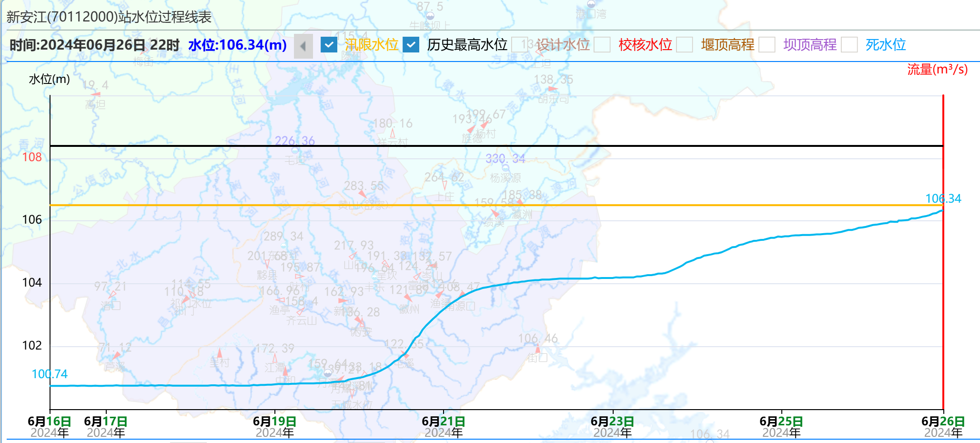Enable the 坝顶高程 checkbox
Screen dimensions: 980x443
767,45
